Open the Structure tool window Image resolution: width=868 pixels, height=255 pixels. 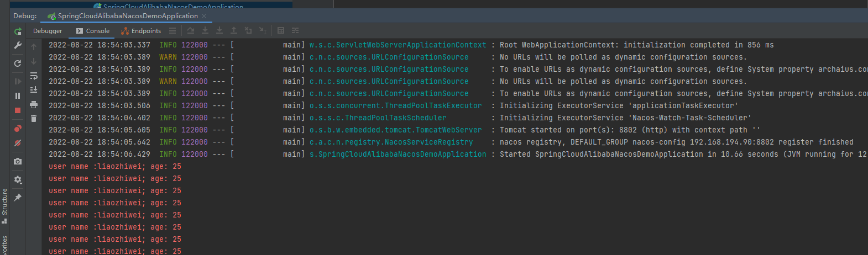[x=4, y=205]
